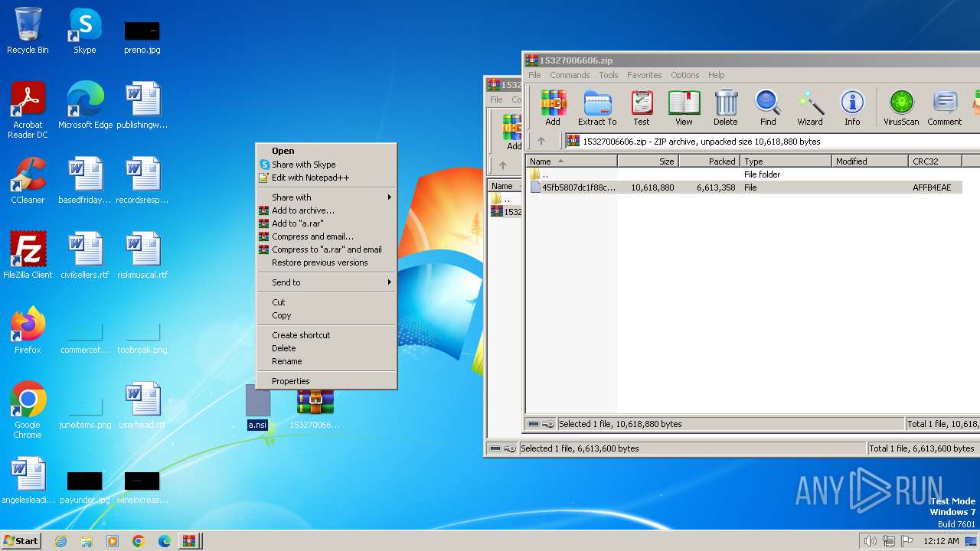Open the Commands menu in WinRAR
Screen dimensions: 980x551
point(570,75)
